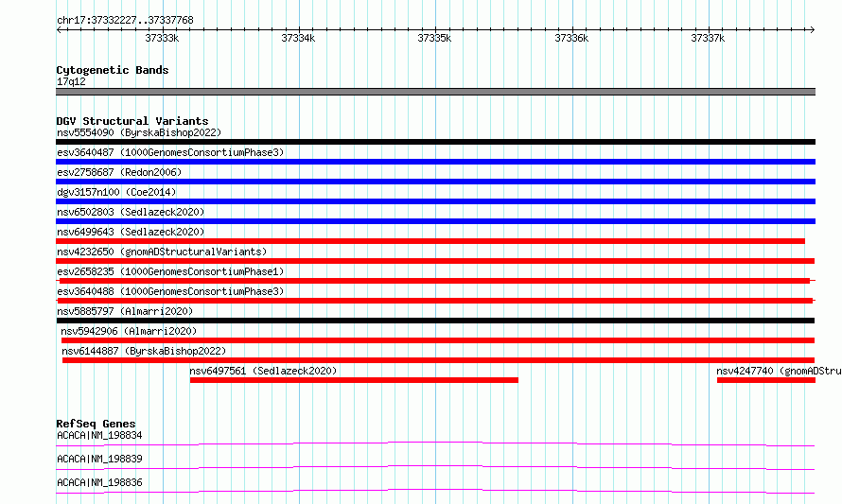Click the magenta line of ACACA|NM_198834
This screenshot has width=842, height=504.
[435, 443]
